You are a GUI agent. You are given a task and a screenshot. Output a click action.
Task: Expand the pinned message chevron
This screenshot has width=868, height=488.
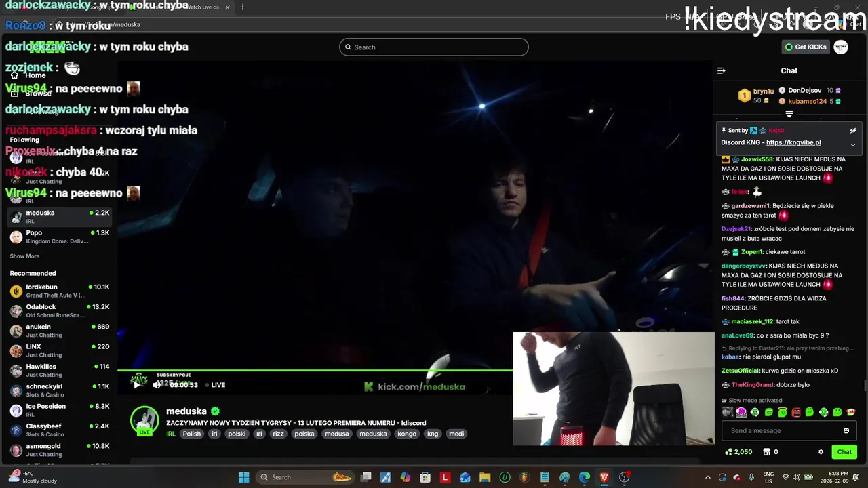pyautogui.click(x=853, y=144)
